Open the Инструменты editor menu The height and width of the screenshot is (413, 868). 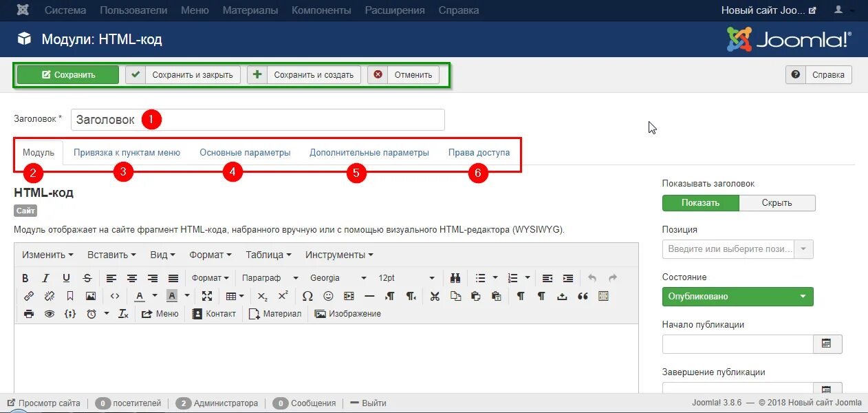[339, 255]
